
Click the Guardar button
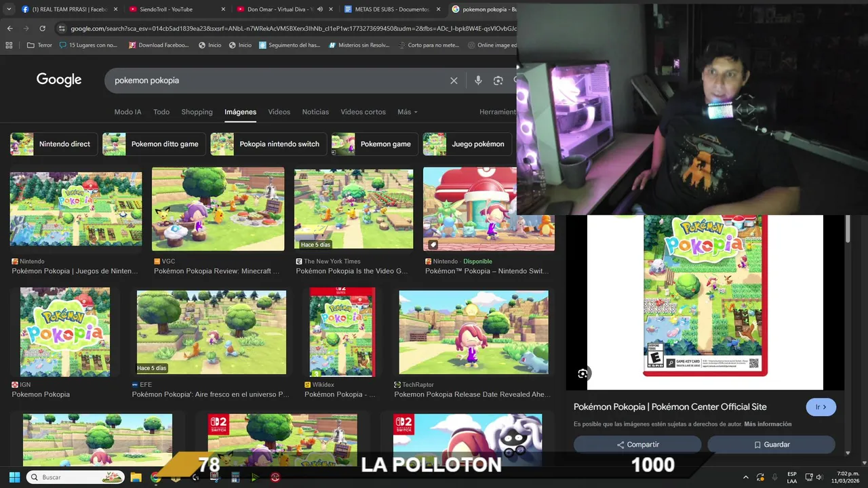[x=771, y=445]
